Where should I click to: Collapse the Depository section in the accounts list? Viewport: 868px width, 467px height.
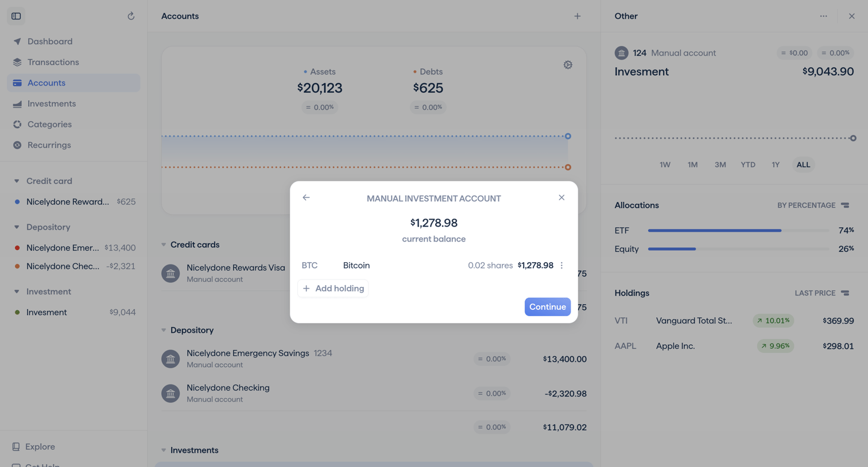(164, 330)
